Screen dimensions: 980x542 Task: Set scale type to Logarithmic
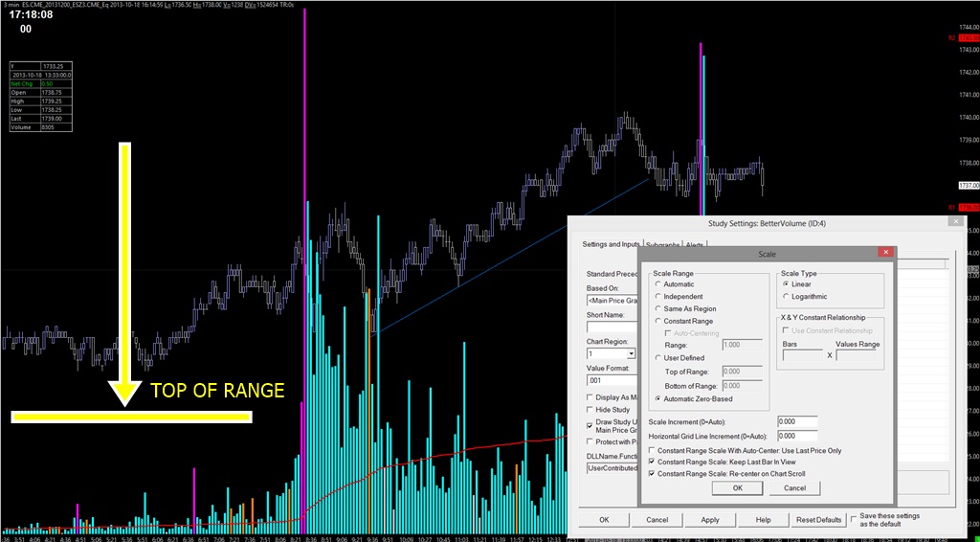(786, 296)
